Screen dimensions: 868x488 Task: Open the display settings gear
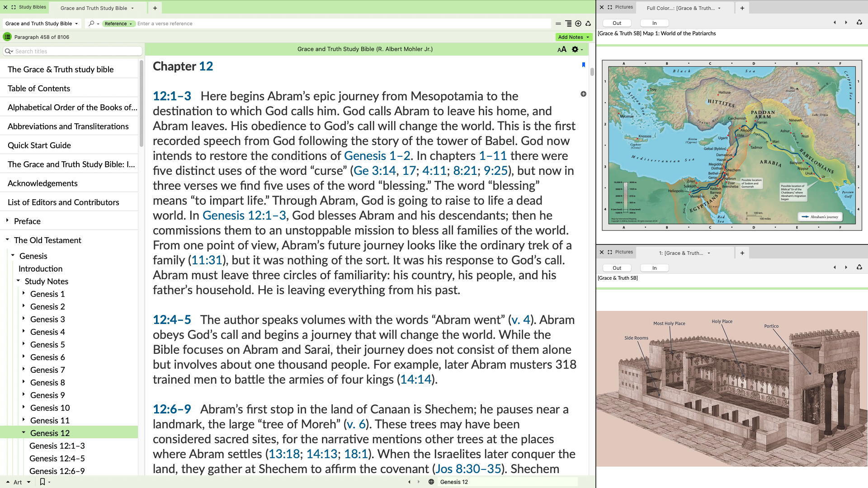pos(577,49)
